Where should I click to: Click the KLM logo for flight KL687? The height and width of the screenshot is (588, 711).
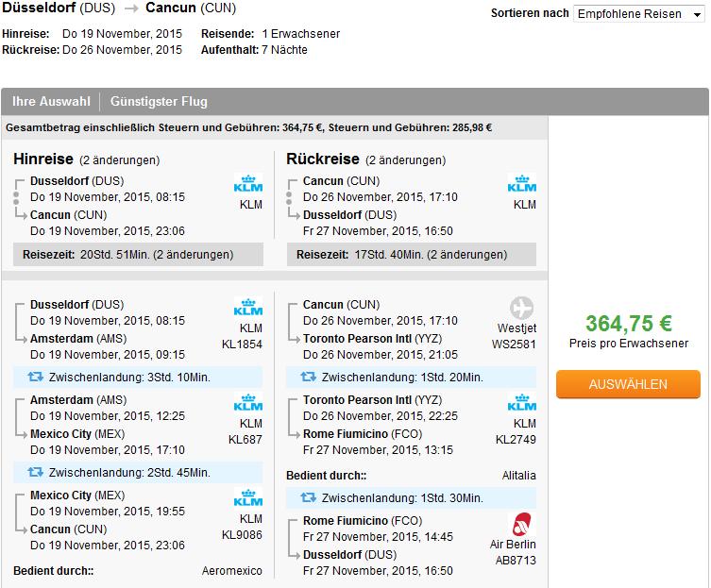click(248, 403)
